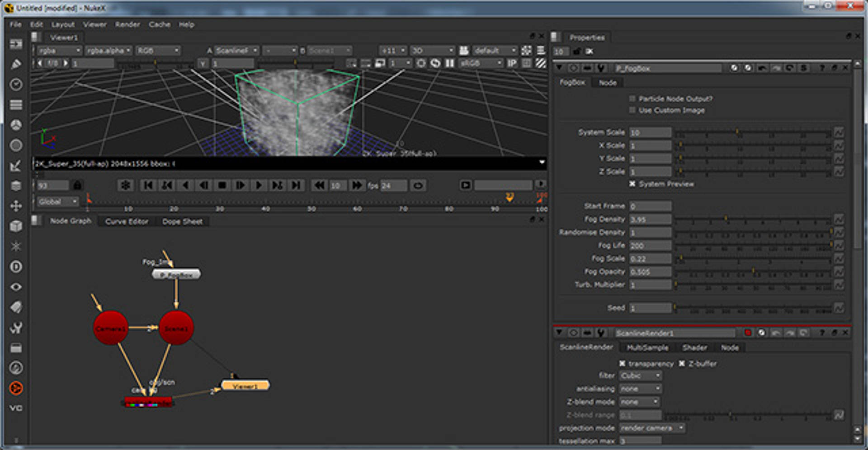Adjust the Fog Opacity slider
868x450 pixels.
pos(753,272)
